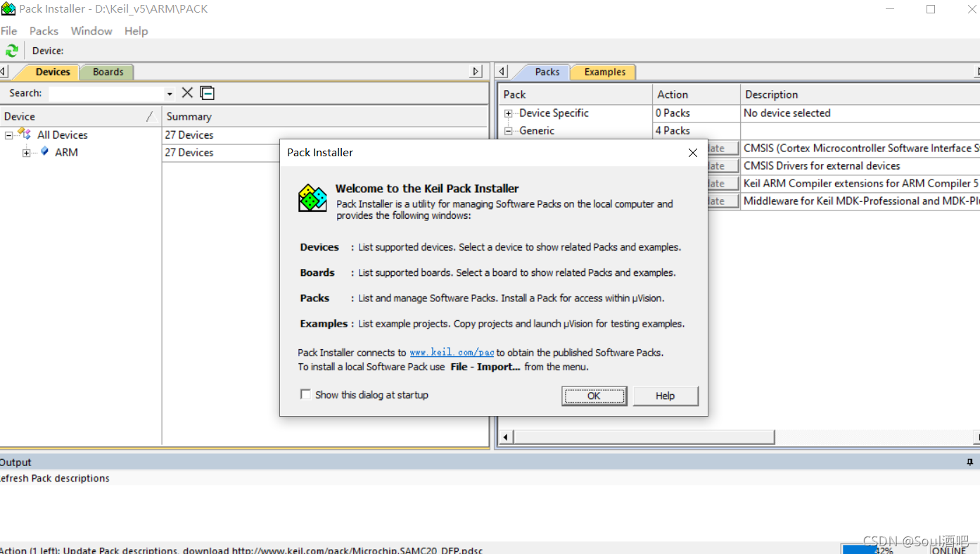Select the ARM row "27 Devices" summary cell
Image resolution: width=980 pixels, height=554 pixels.
click(x=222, y=152)
